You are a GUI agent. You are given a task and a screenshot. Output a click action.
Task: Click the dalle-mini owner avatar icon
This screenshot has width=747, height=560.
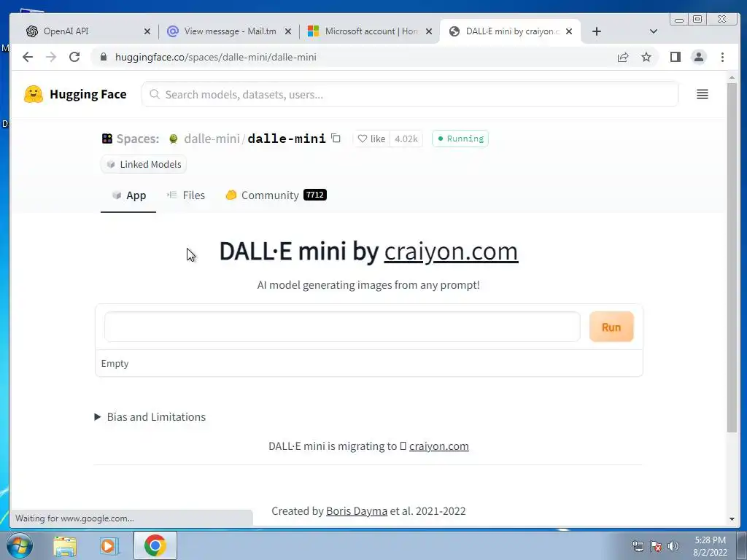point(174,139)
